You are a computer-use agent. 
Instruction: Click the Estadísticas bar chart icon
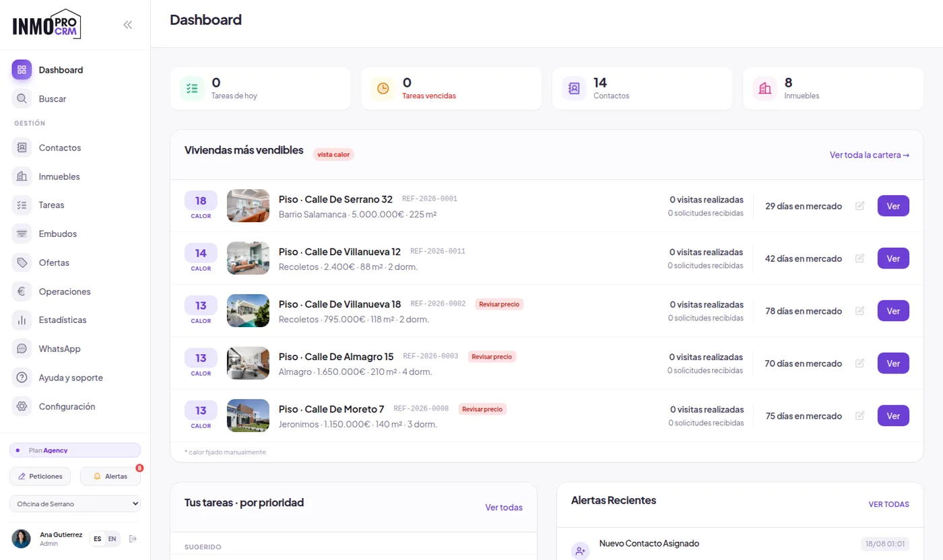tap(22, 320)
